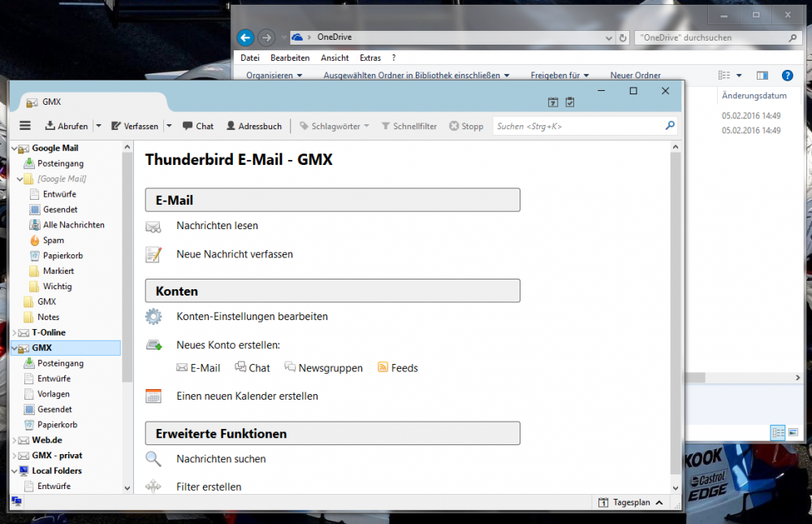This screenshot has height=524, width=812.
Task: Open the Adressbuch
Action: click(253, 126)
